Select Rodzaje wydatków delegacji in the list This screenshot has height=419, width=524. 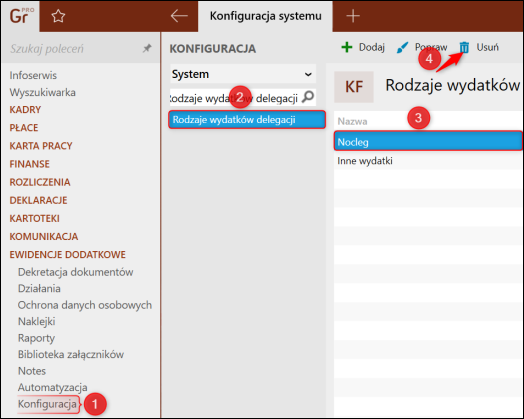coord(247,120)
